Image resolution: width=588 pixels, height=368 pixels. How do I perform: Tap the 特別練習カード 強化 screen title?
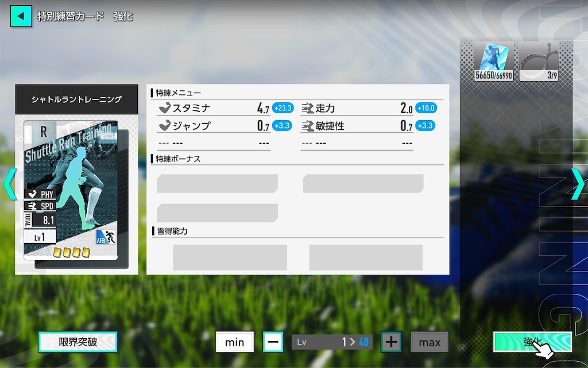[85, 17]
